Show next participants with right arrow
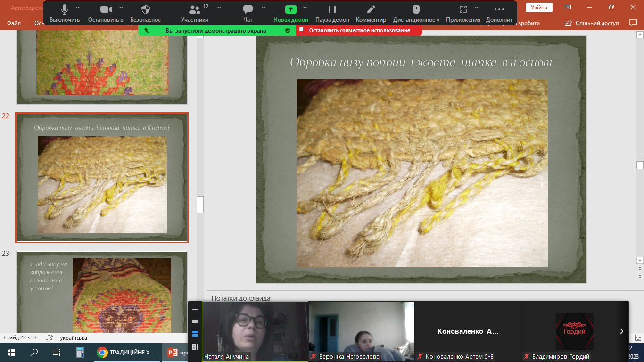644x362 pixels. point(621,331)
